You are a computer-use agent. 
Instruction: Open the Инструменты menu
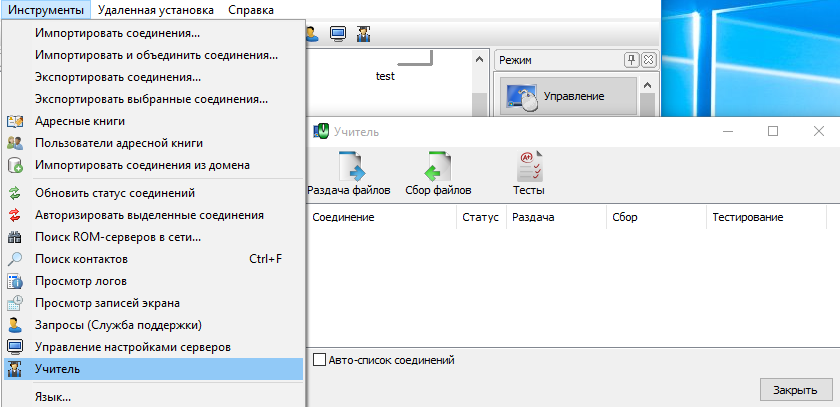(x=47, y=10)
